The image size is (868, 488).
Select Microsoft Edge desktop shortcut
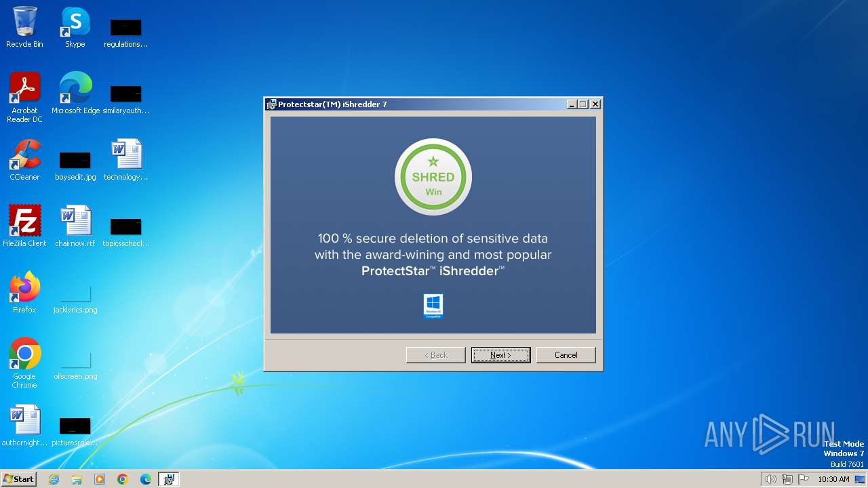(75, 94)
